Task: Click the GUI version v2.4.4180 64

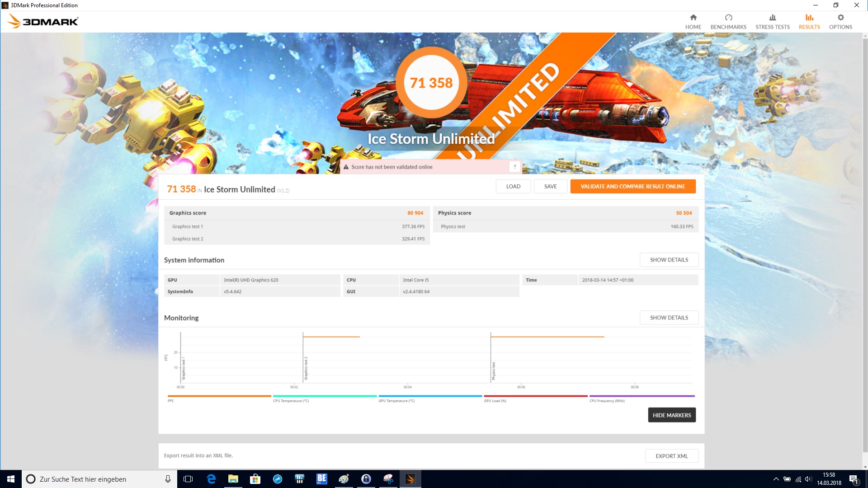Action: [416, 292]
